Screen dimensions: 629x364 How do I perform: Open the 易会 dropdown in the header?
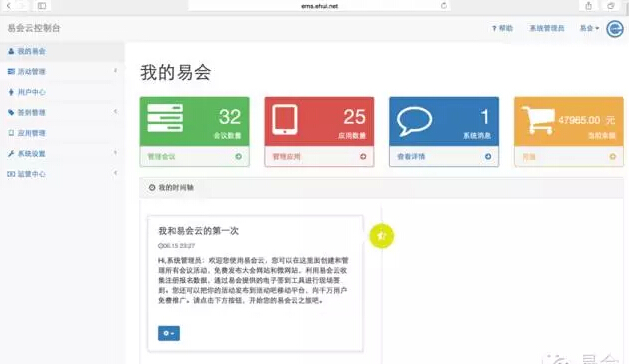[589, 28]
